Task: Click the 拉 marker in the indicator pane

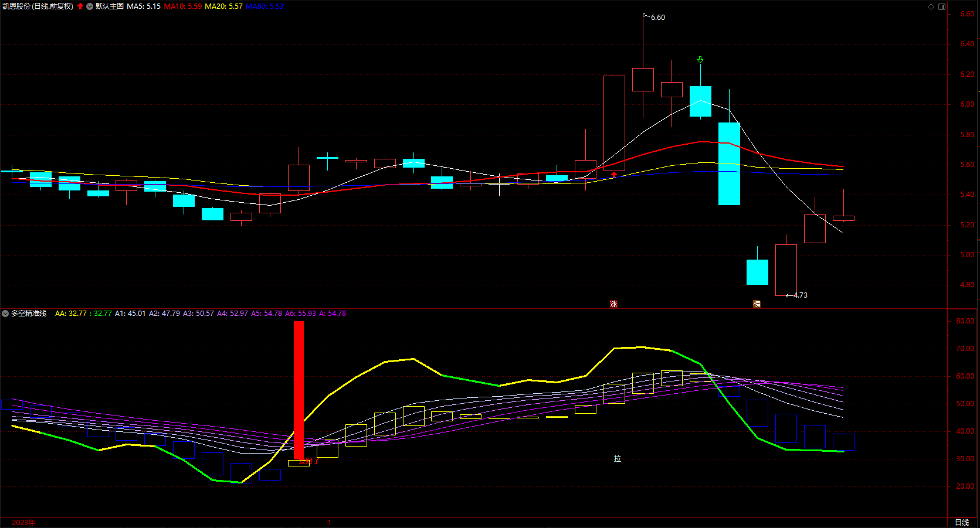Action: pyautogui.click(x=617, y=459)
